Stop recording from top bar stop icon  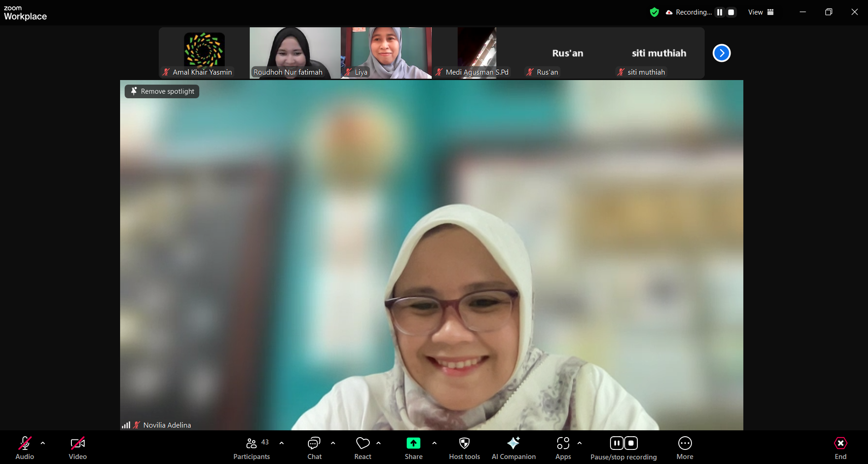point(731,12)
